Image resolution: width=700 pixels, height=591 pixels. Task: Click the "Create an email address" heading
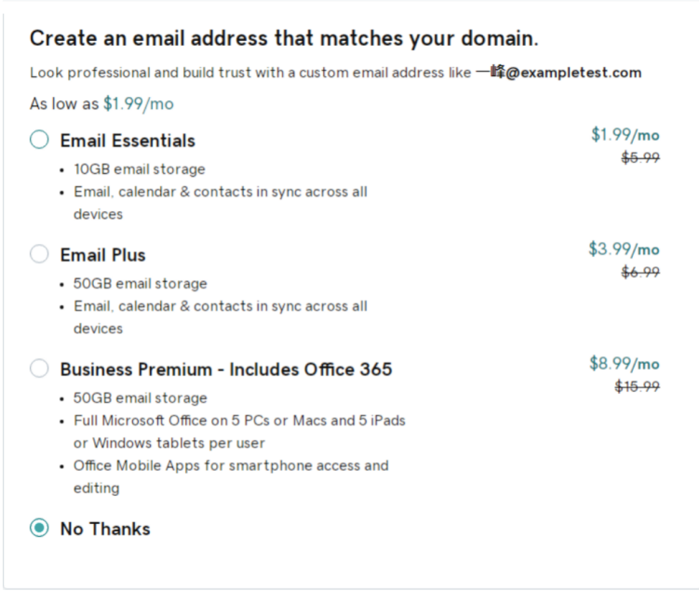click(x=284, y=38)
